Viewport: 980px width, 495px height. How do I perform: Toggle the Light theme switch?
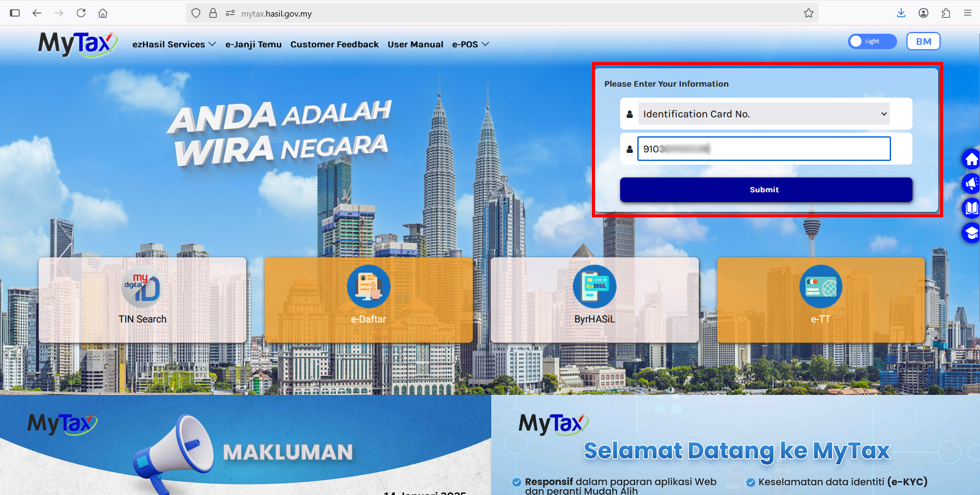point(872,41)
